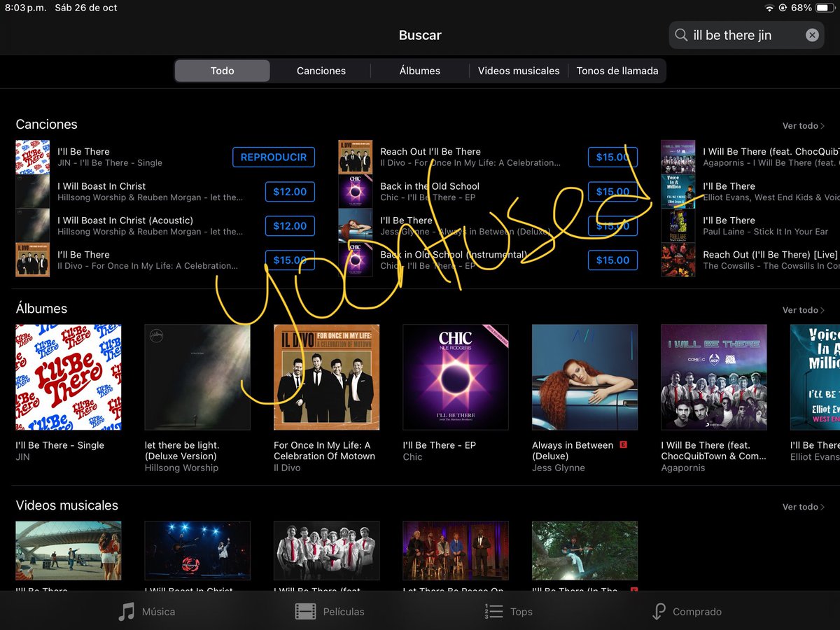Tap REPRODUCIR for JIN's I'll Be There
This screenshot has height=630, width=840.
click(x=274, y=157)
